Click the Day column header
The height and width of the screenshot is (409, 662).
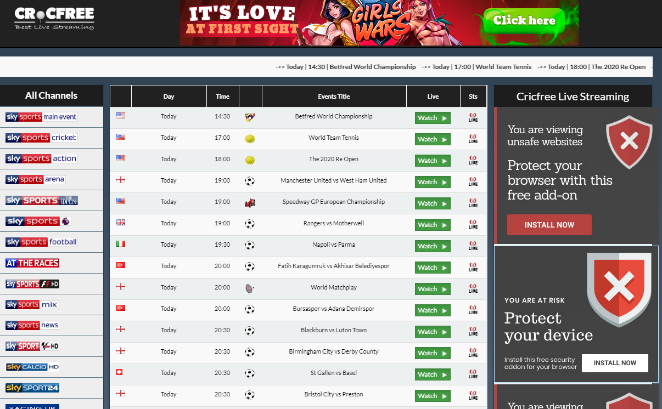pos(169,96)
